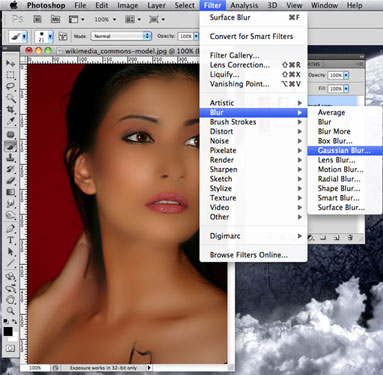The width and height of the screenshot is (383, 375).
Task: Open the Noise submenu
Action: pos(253,141)
